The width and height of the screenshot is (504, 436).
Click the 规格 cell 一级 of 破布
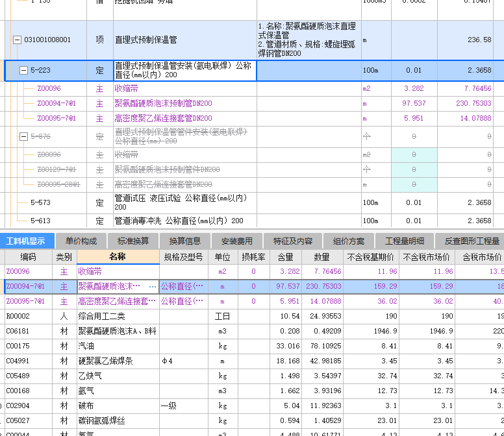[184, 406]
